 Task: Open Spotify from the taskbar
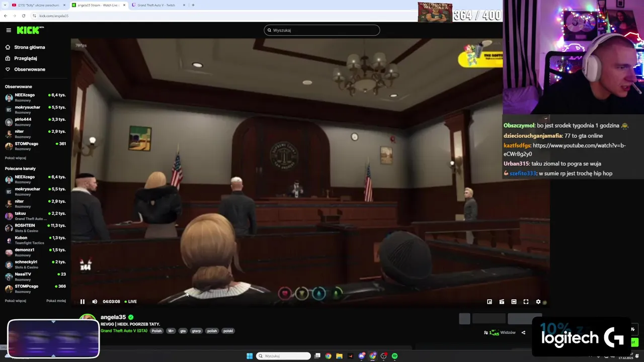(x=395, y=356)
